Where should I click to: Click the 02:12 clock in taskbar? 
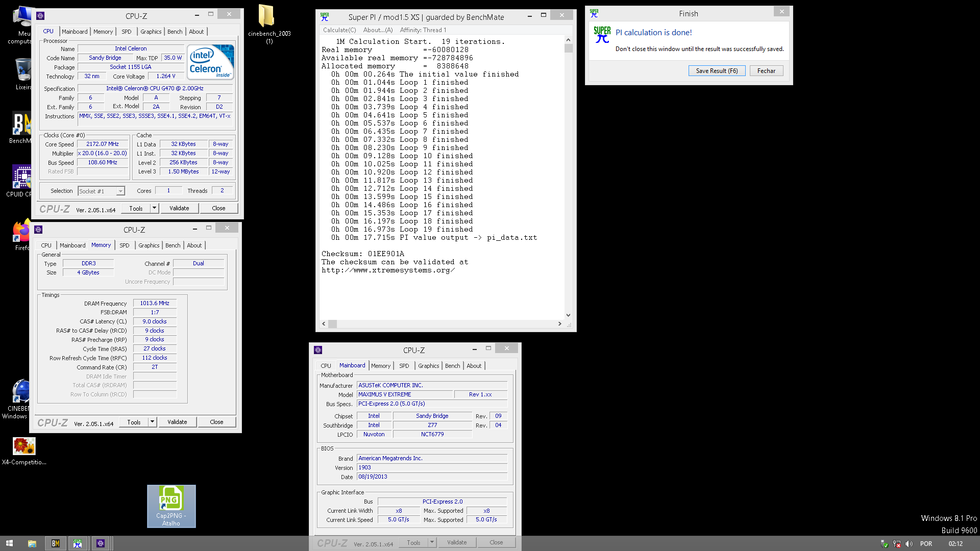click(x=955, y=544)
